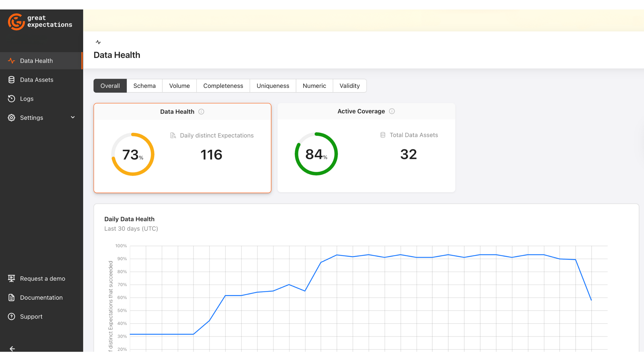Viewport: 644px width, 362px height.
Task: Click the Great Expectations logo
Action: point(40,22)
